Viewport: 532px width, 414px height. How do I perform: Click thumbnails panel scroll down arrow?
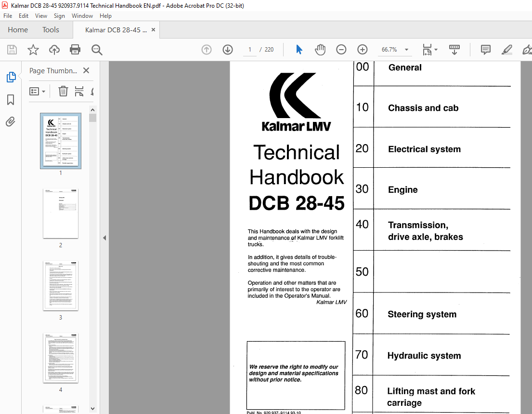tap(92, 409)
